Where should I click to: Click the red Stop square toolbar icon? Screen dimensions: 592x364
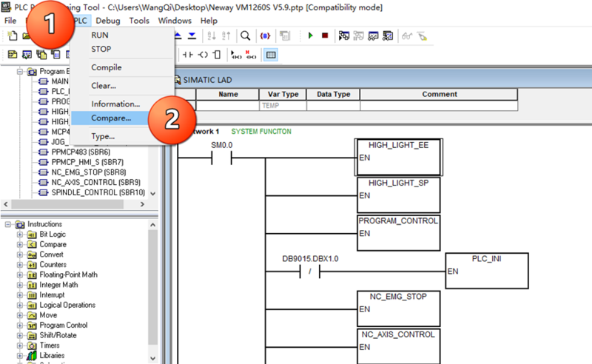click(x=325, y=36)
